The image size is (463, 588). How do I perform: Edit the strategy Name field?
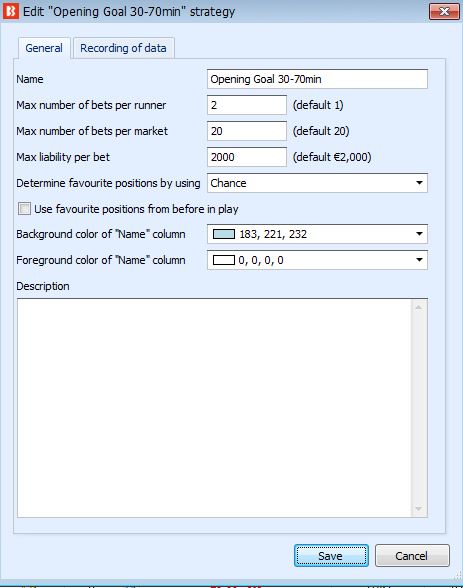click(x=317, y=79)
